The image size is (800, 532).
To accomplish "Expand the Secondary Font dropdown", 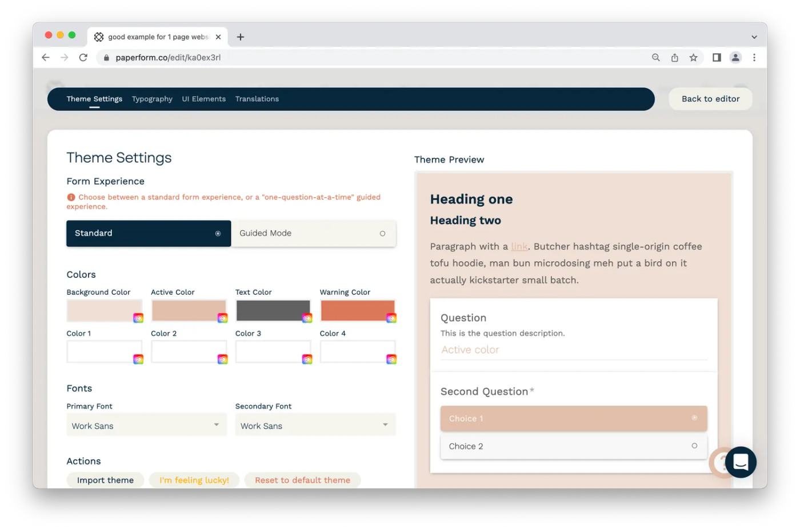I will [x=315, y=426].
